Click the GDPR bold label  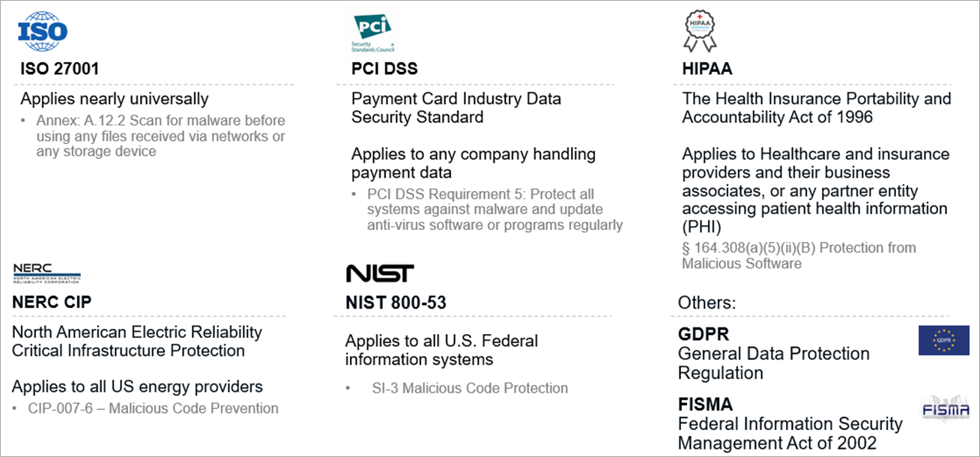click(704, 334)
